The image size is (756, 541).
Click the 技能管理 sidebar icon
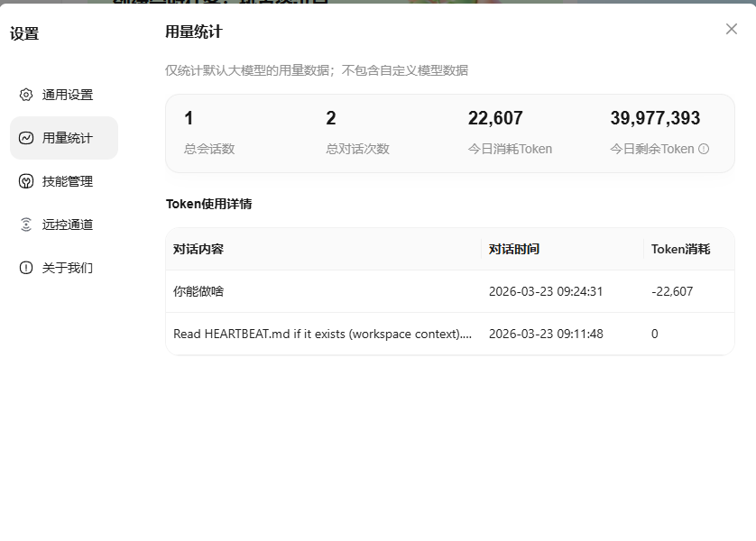(x=26, y=181)
